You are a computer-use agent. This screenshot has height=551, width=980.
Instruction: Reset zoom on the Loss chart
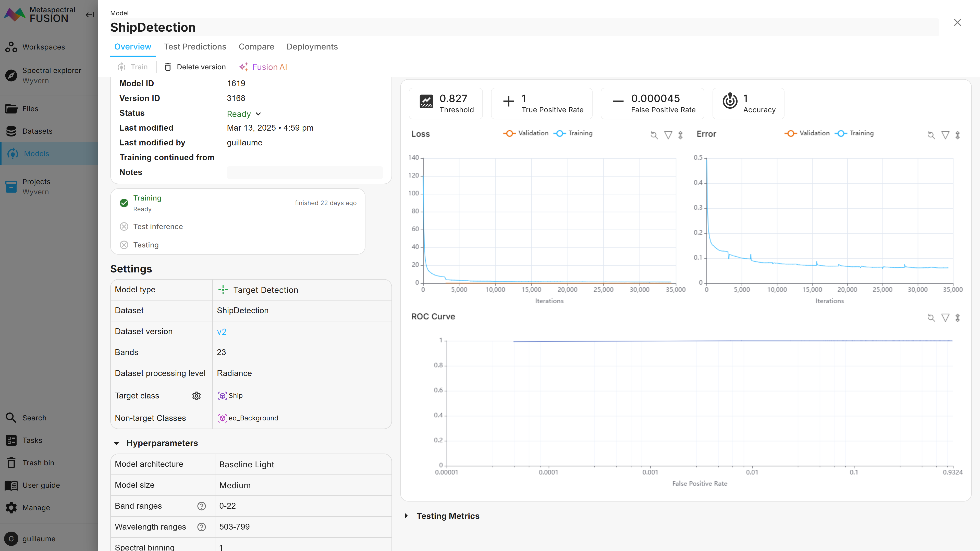(654, 135)
